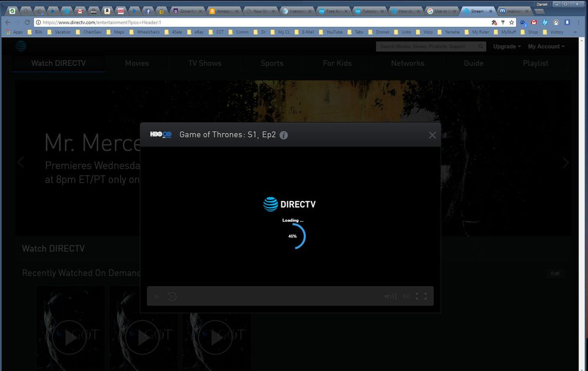Screen dimensions: 588x371
Task: Toggle closed captions (CC) in the player
Action: pos(407,296)
